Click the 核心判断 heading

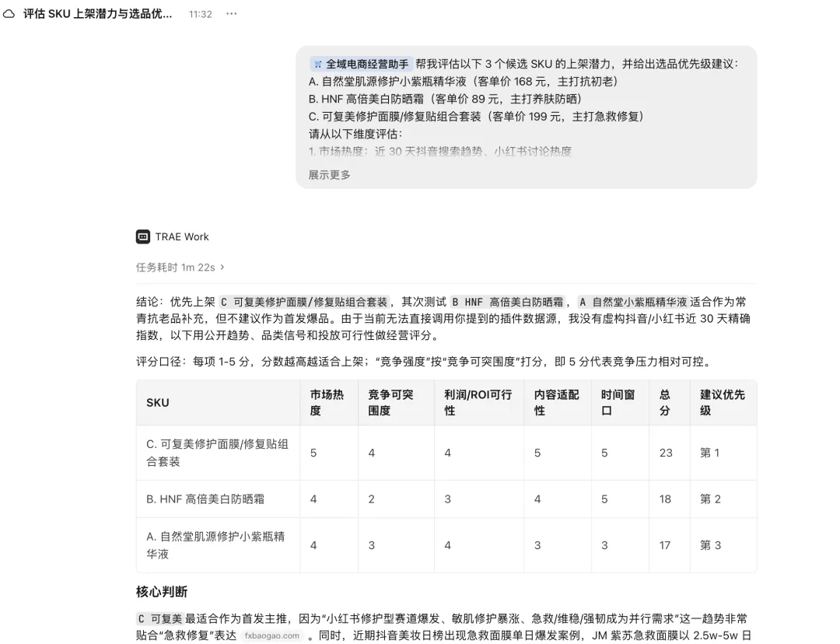pyautogui.click(x=162, y=591)
